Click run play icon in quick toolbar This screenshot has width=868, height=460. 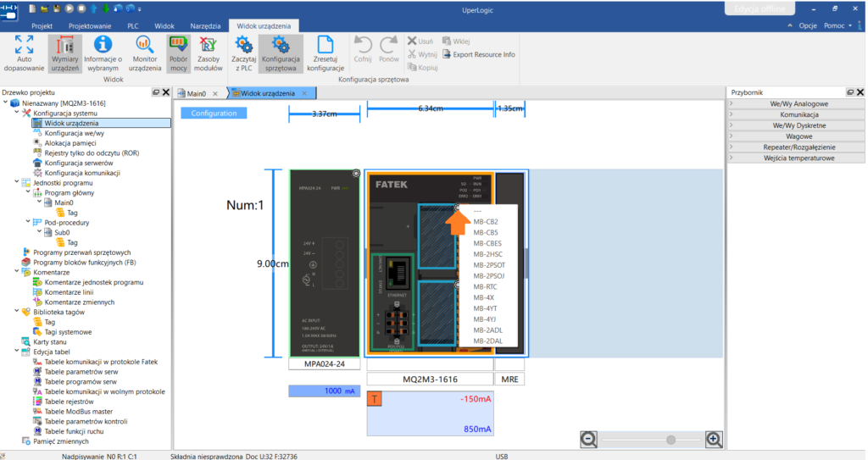(70, 8)
